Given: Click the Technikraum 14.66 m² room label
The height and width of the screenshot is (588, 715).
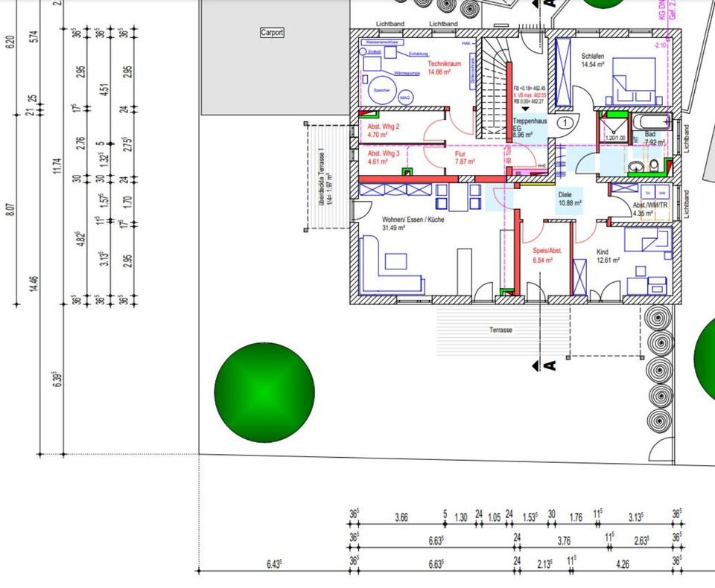Looking at the screenshot, I should coord(445,68).
